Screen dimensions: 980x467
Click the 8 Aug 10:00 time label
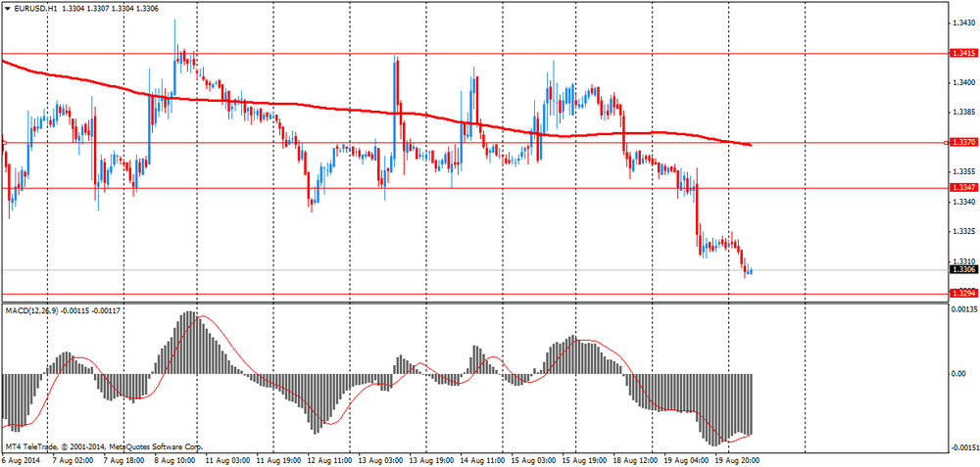point(174,461)
